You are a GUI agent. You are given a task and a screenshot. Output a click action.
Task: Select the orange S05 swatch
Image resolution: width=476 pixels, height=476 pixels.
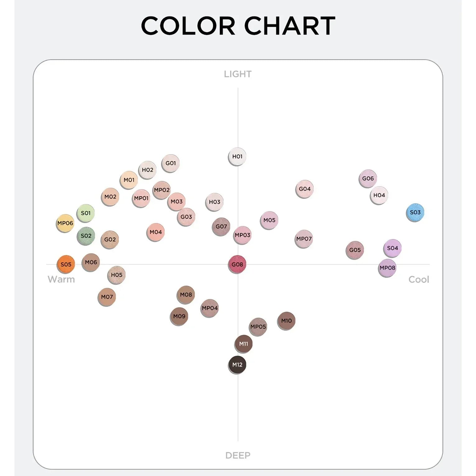point(66,264)
